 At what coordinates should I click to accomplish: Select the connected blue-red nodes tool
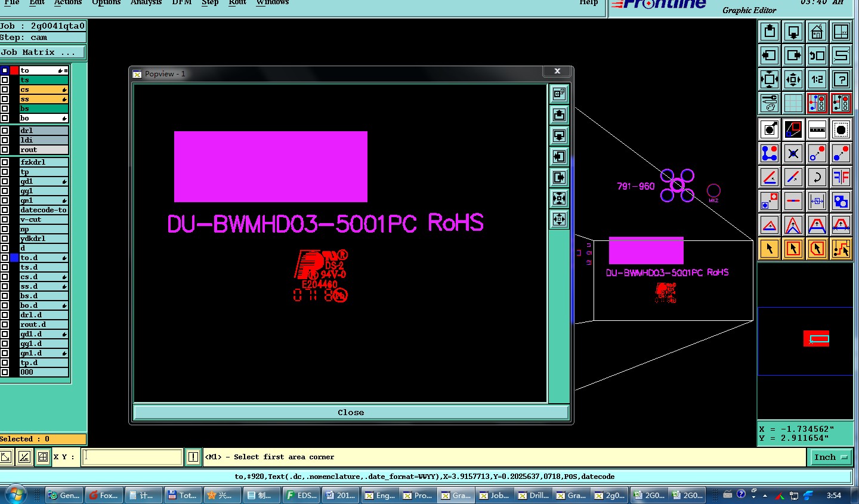pos(770,153)
